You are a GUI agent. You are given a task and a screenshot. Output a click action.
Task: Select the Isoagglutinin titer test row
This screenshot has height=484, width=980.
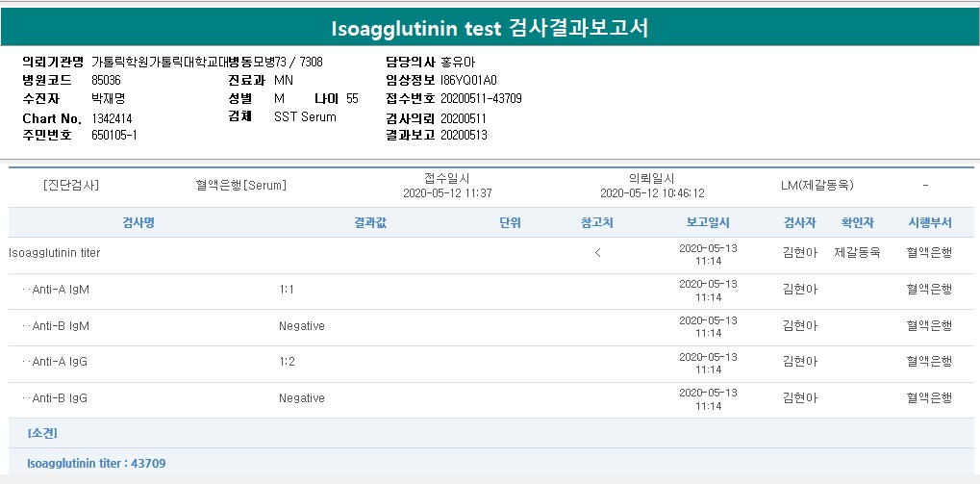(54, 253)
